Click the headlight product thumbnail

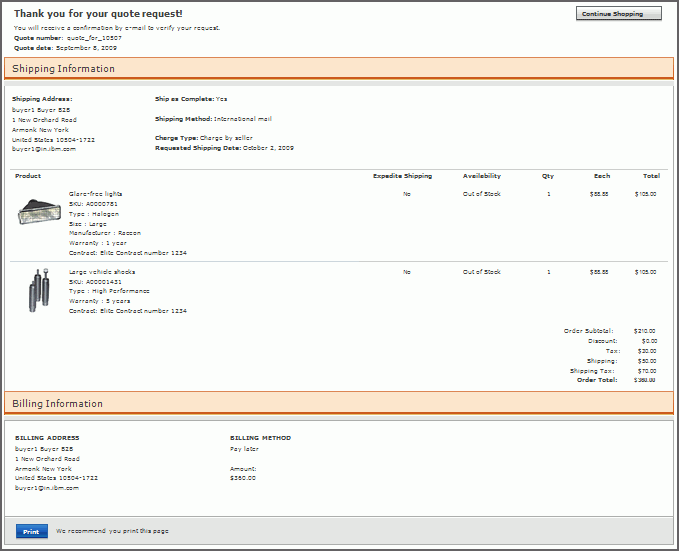coord(39,211)
